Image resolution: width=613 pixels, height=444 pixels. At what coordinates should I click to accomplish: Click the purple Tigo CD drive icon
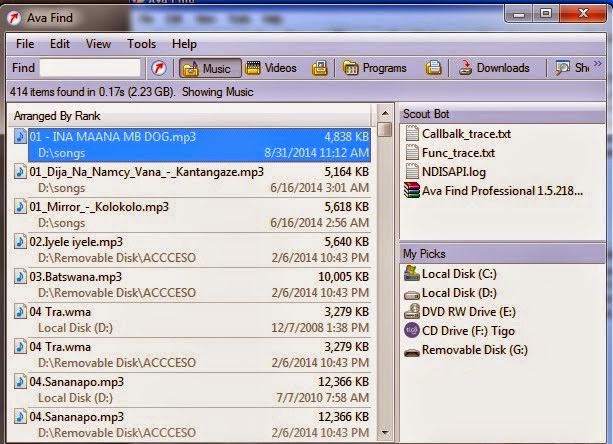[x=412, y=330]
